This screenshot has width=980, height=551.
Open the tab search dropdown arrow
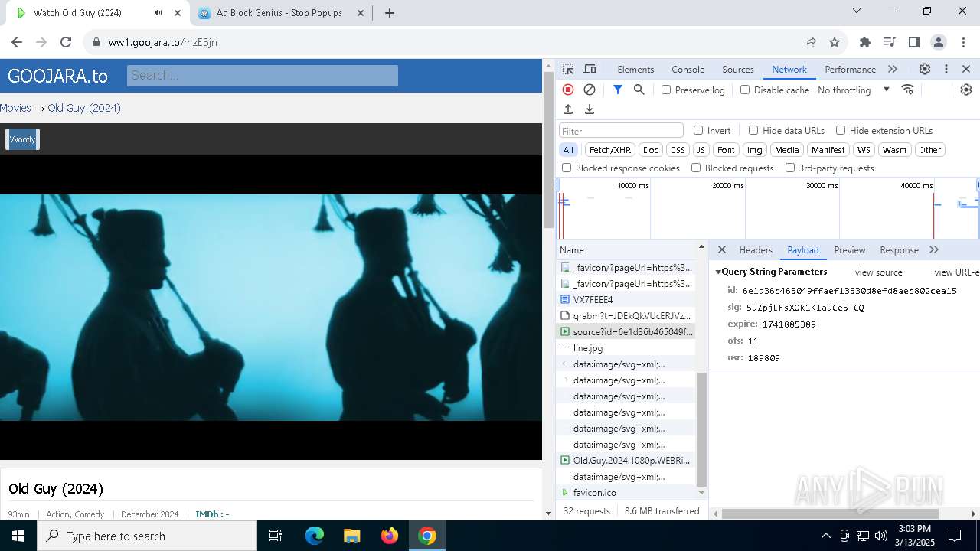click(x=857, y=11)
